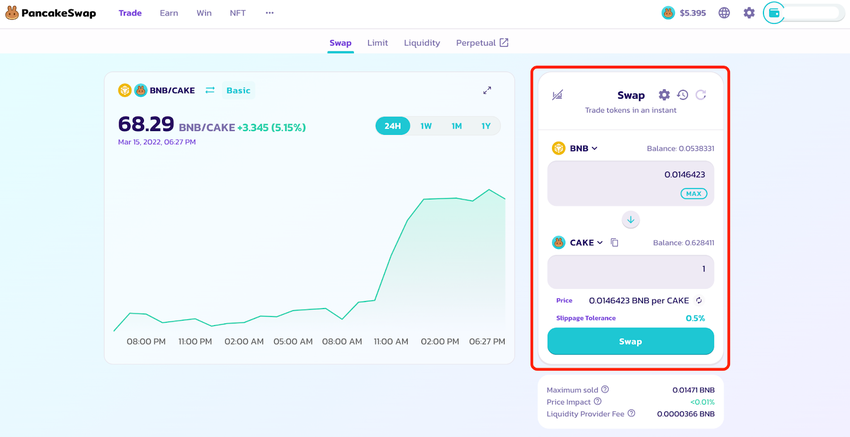The width and height of the screenshot is (850, 437).
Task: Open the CAKE token dropdown
Action: coord(577,242)
